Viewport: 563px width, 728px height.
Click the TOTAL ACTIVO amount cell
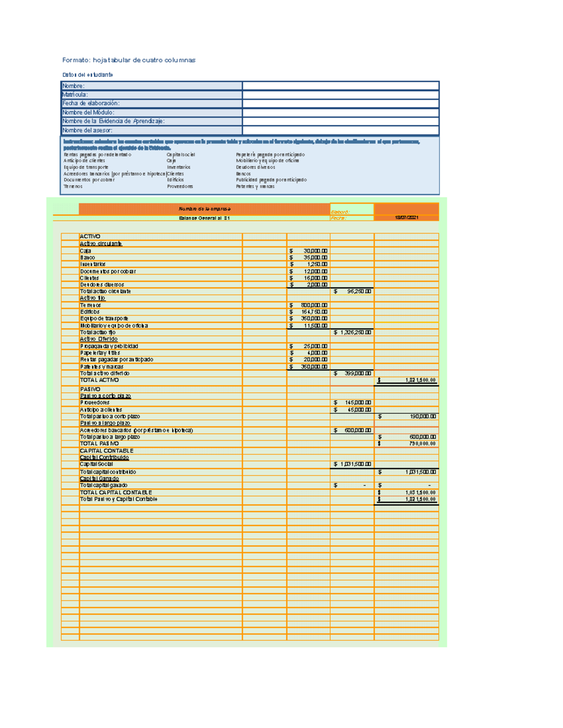coord(406,380)
